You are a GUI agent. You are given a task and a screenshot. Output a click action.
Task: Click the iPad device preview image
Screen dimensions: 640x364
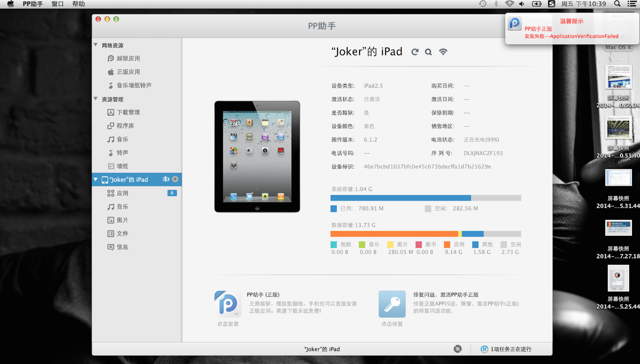[x=257, y=157]
